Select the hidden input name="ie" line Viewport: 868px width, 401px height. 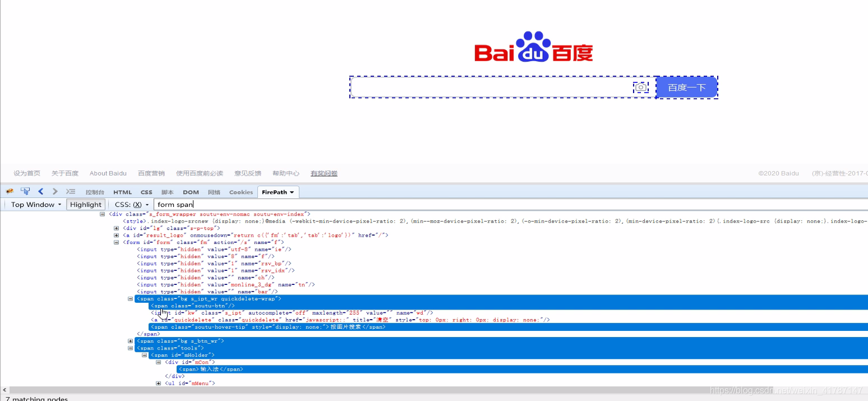tap(214, 250)
